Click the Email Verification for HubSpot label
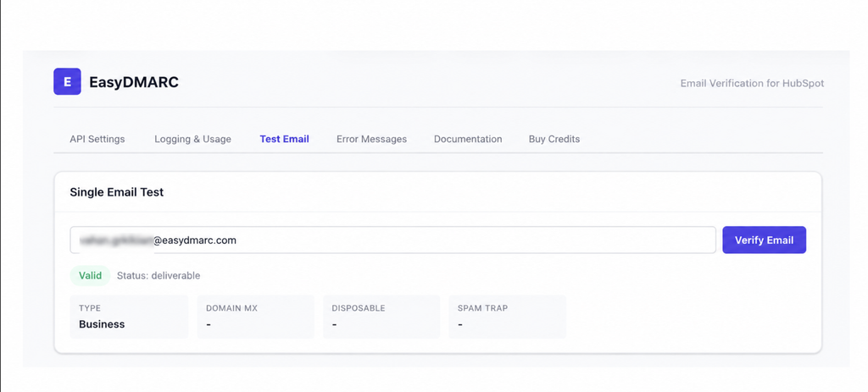This screenshot has height=392, width=868. (752, 84)
